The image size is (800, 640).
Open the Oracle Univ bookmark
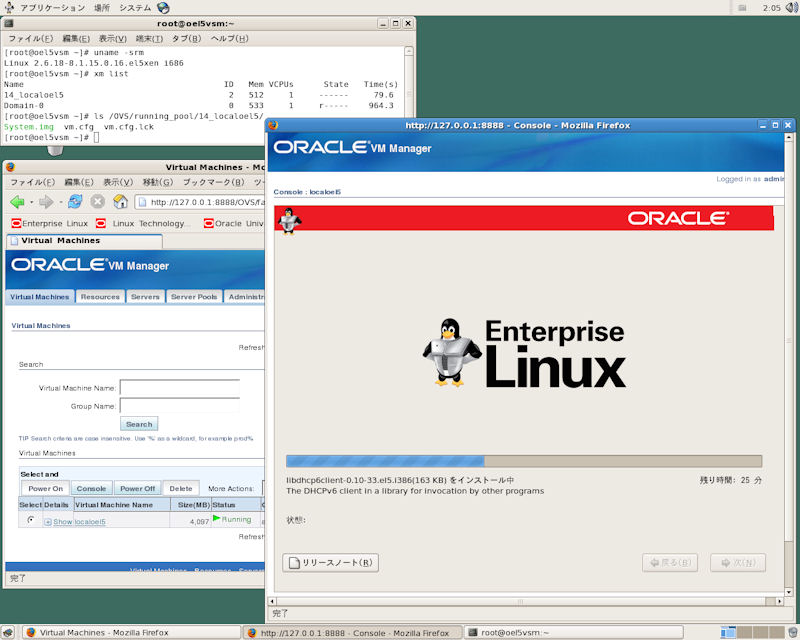(234, 224)
